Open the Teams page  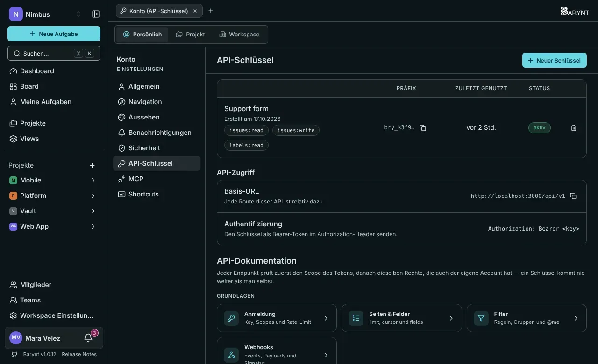point(54,300)
